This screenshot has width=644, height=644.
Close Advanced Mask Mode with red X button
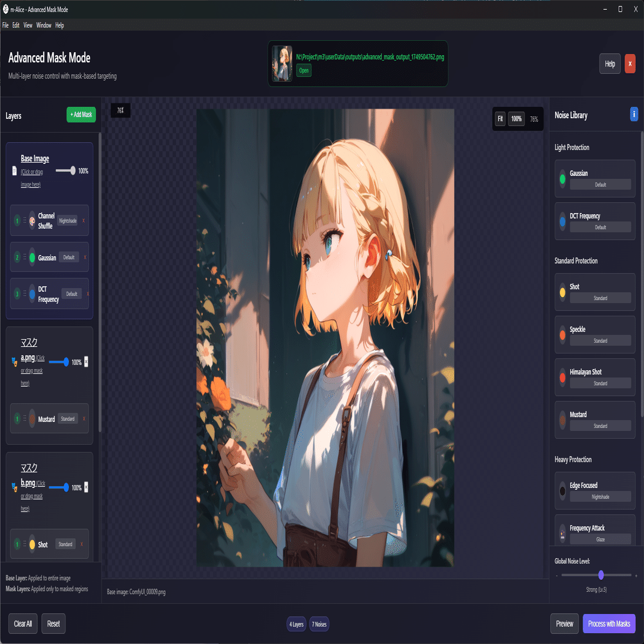pyautogui.click(x=630, y=64)
